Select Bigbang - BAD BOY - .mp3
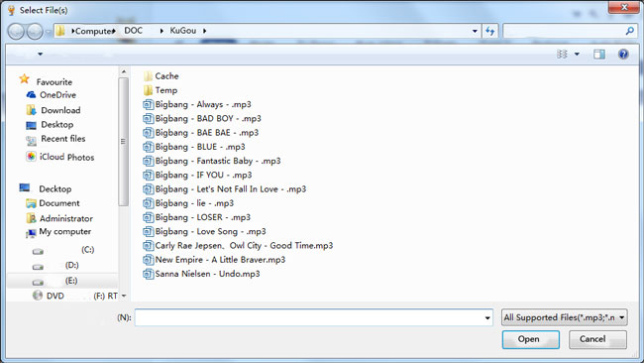The width and height of the screenshot is (644, 363). pos(202,118)
